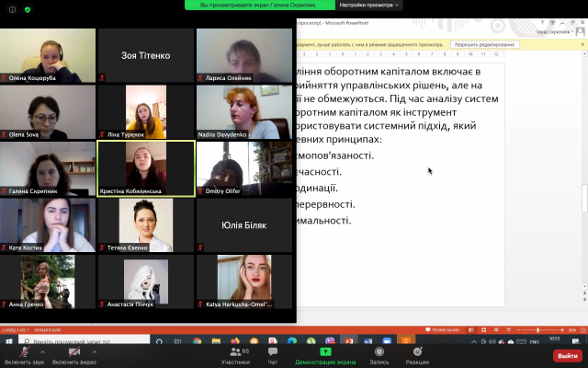Select Ліна Туренок video tile

146,112
